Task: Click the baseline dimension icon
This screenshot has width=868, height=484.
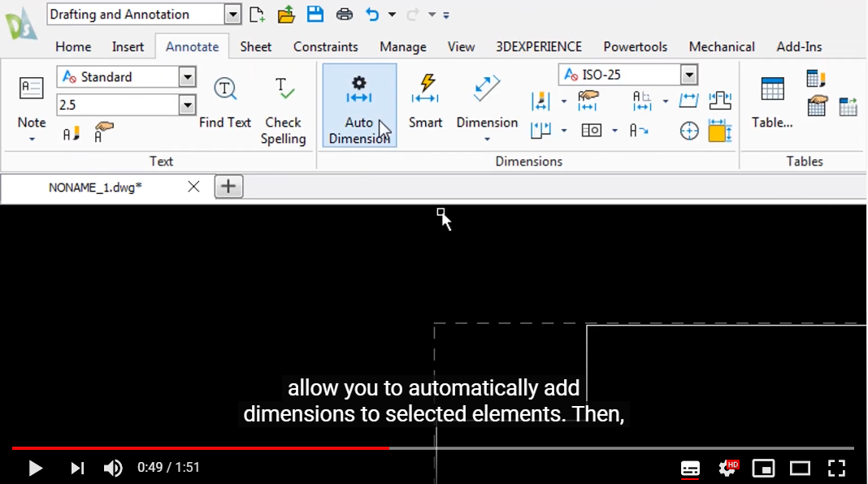Action: pyautogui.click(x=540, y=131)
